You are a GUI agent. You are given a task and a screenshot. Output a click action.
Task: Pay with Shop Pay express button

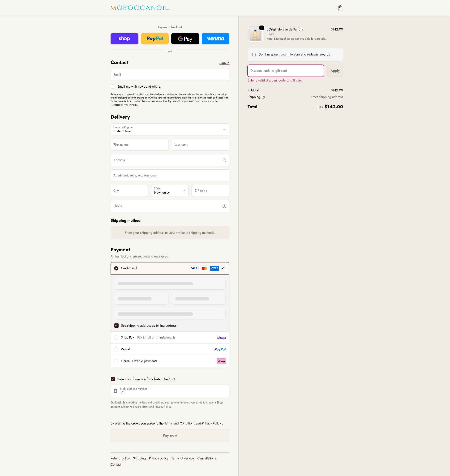(x=124, y=39)
